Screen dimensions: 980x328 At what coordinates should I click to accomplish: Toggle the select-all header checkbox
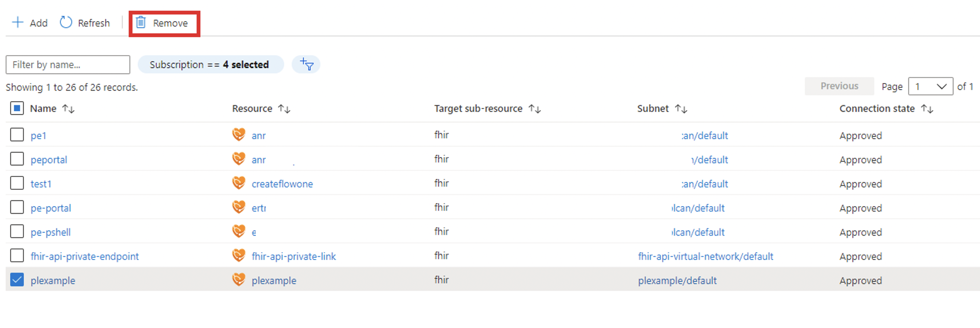[x=17, y=108]
